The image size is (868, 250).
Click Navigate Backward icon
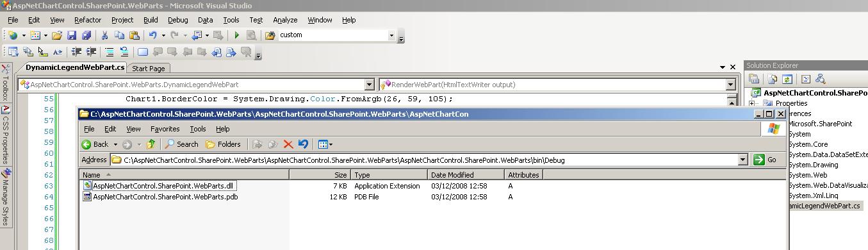pyautogui.click(x=197, y=35)
